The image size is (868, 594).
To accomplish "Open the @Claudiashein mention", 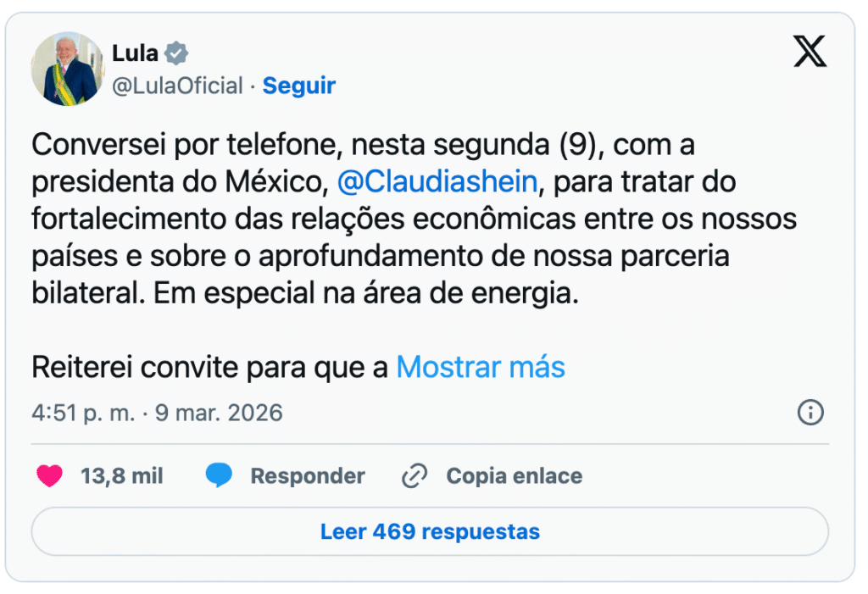I will click(x=437, y=181).
